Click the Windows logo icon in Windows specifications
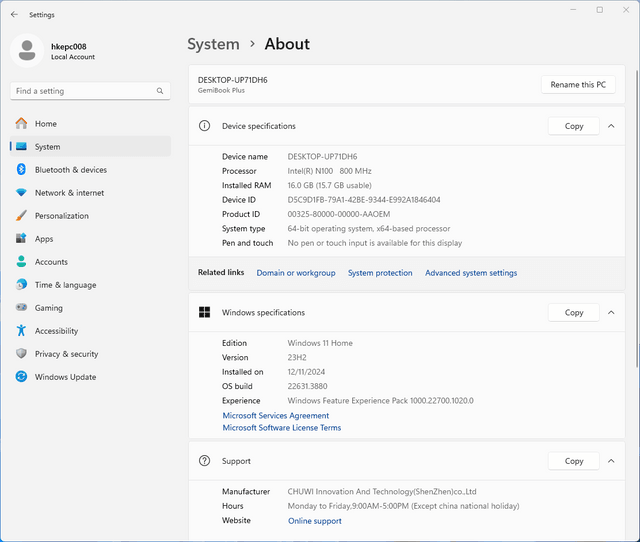This screenshot has width=640, height=542. tap(204, 312)
